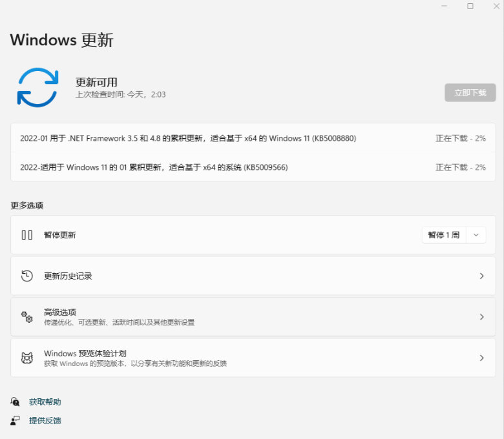Click the 更新可用 status heading

click(96, 82)
